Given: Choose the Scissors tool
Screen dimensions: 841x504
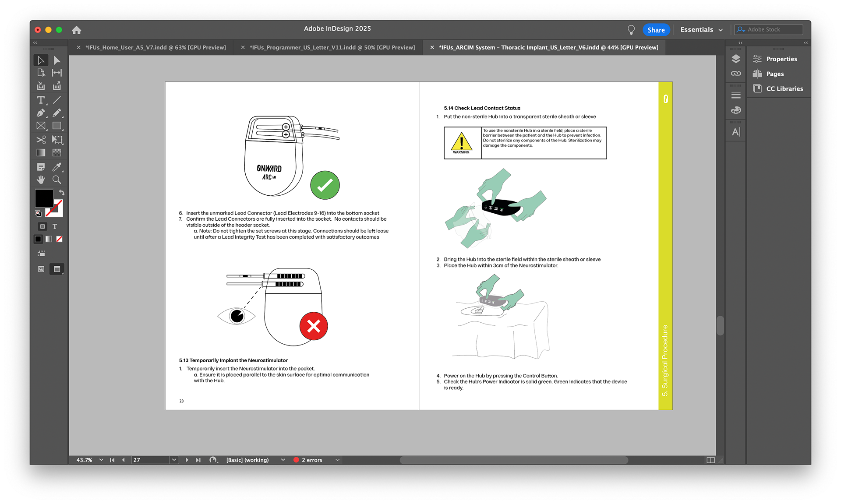Looking at the screenshot, I should (x=41, y=140).
